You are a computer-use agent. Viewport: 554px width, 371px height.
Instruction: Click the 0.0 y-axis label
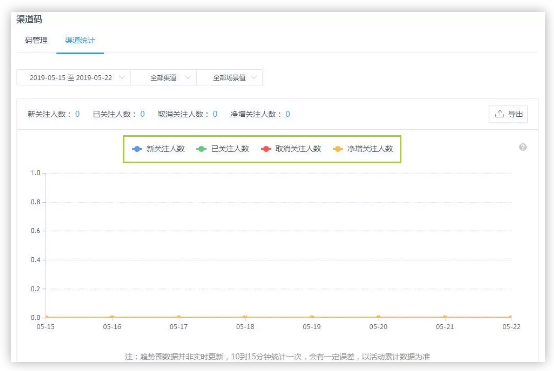tap(35, 317)
